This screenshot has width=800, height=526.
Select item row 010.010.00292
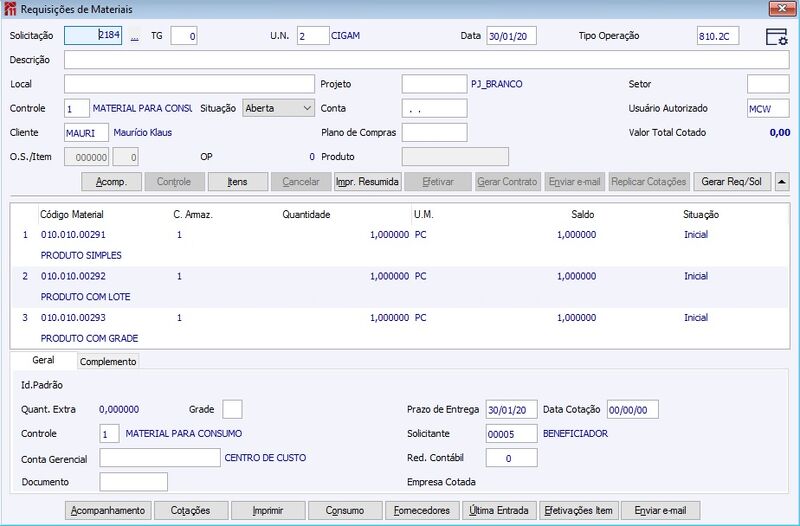(399, 287)
